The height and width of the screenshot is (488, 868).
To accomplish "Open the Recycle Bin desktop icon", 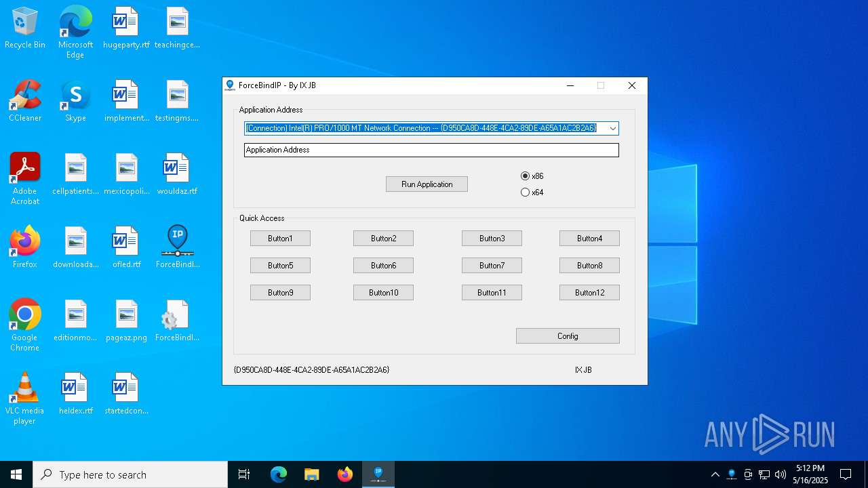I will pyautogui.click(x=25, y=28).
